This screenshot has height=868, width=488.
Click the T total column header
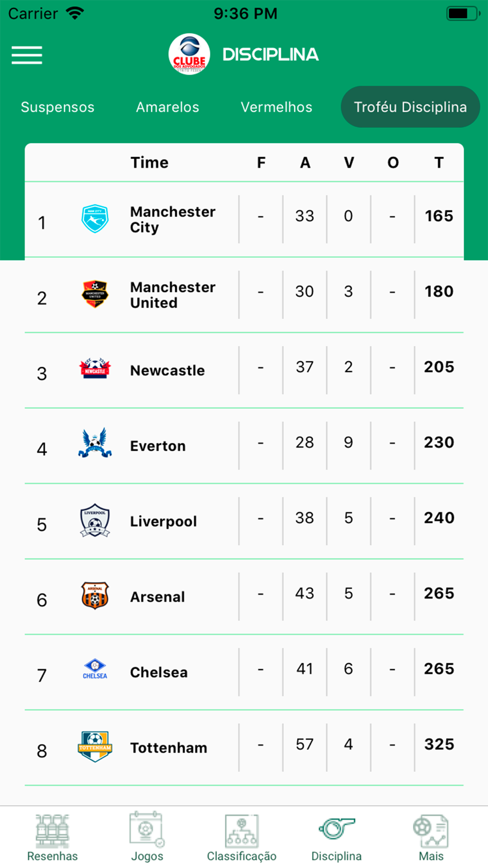(x=439, y=163)
